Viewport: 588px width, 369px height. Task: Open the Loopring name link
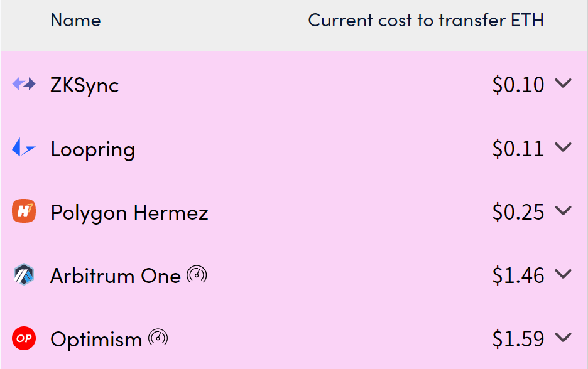93,150
